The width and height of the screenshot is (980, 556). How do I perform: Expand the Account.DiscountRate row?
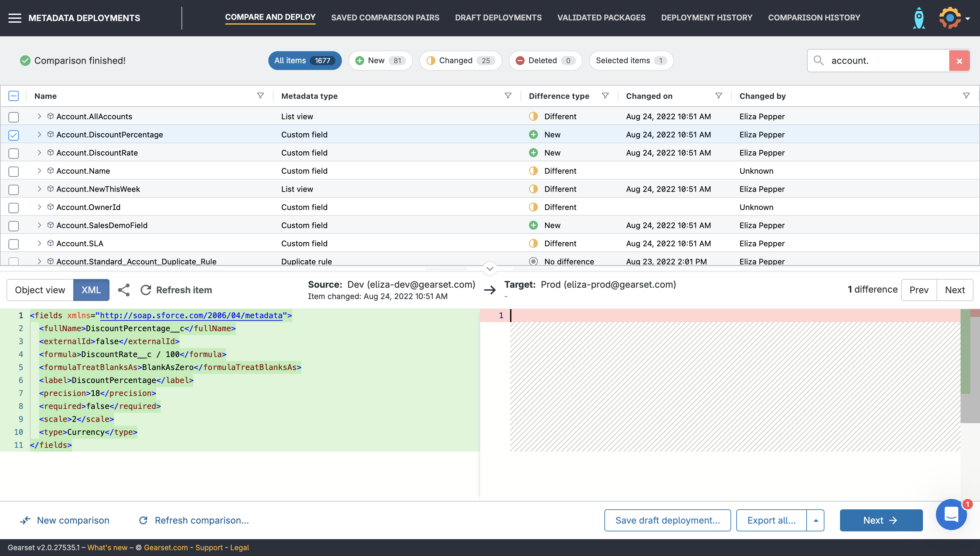click(x=39, y=153)
